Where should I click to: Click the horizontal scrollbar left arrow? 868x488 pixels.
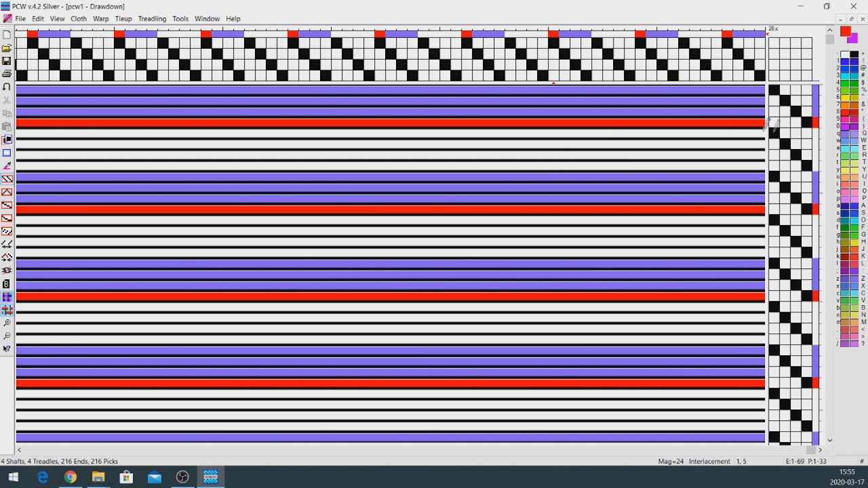(x=19, y=450)
